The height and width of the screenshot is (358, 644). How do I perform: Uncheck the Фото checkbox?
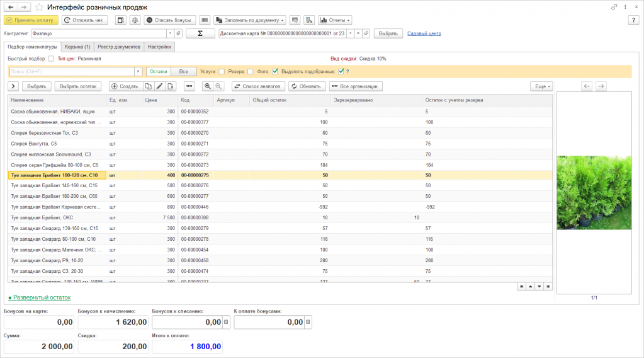[x=275, y=71]
